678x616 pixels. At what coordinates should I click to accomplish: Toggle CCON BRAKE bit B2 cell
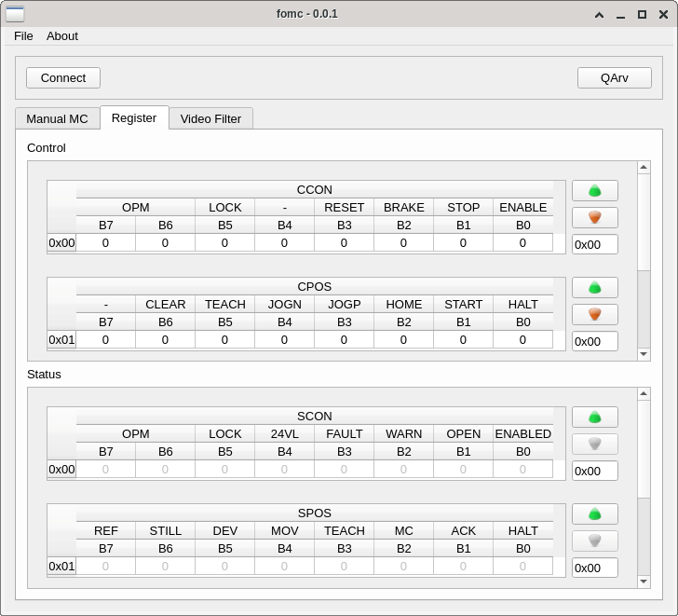pyautogui.click(x=403, y=242)
